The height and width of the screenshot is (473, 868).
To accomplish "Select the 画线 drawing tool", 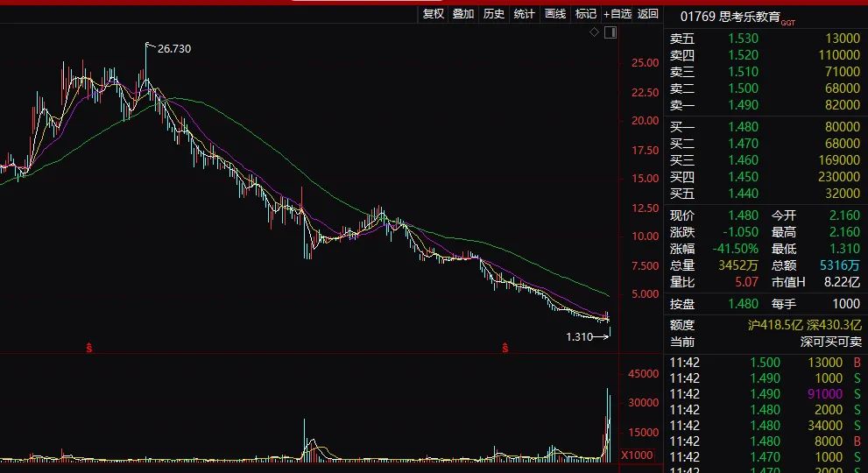I will click(555, 14).
